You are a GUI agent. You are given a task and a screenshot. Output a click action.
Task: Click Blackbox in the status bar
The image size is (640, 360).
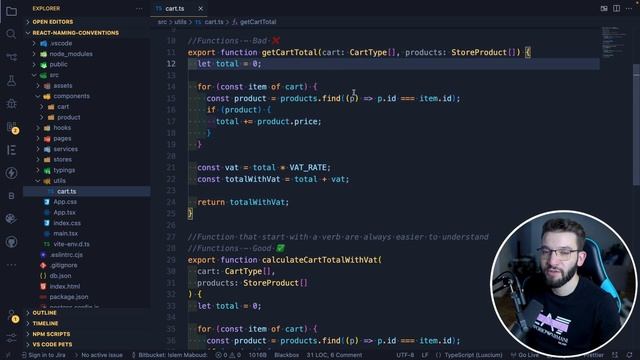pyautogui.click(x=287, y=355)
